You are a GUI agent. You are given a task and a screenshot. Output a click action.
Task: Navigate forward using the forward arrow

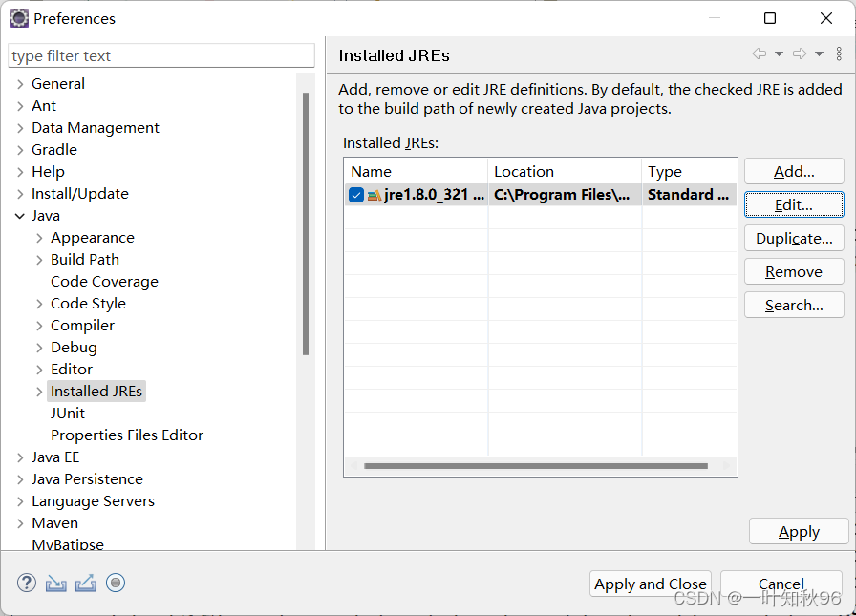[x=800, y=54]
